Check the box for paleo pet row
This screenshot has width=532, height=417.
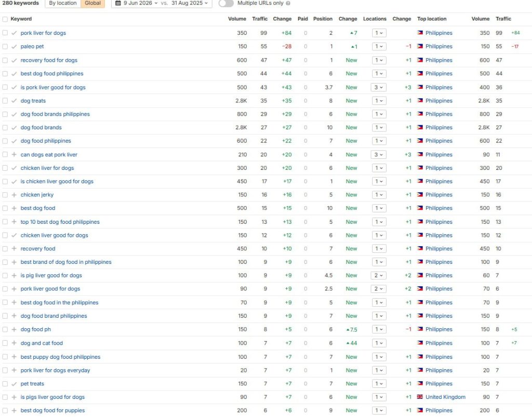tap(5, 46)
